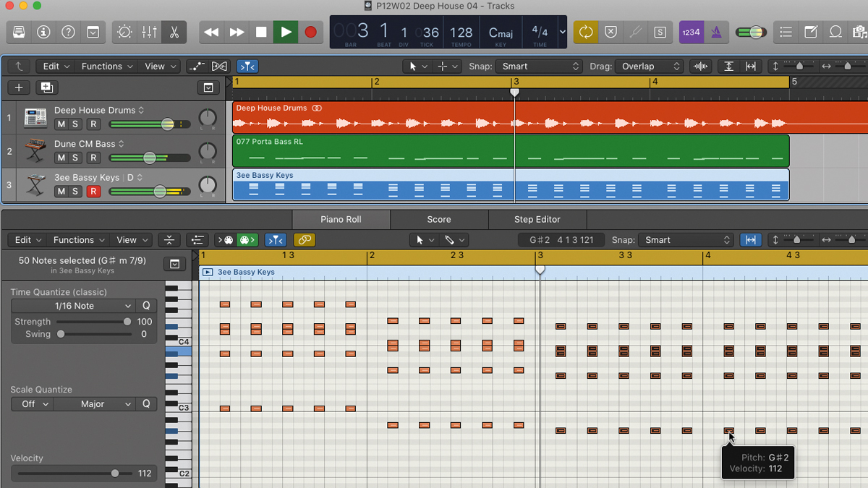Disable record on 3ee Bassy Keys track
Screen dimensions: 868x488
point(93,192)
